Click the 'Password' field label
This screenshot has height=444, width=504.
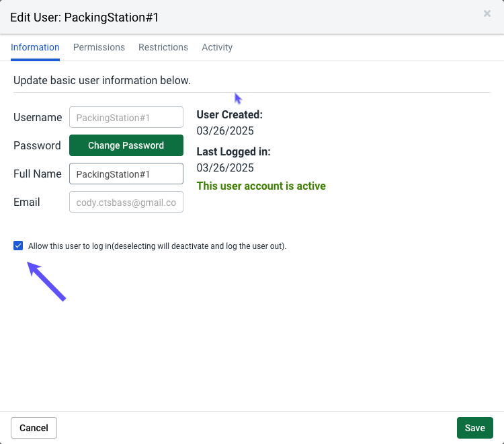[x=37, y=145]
